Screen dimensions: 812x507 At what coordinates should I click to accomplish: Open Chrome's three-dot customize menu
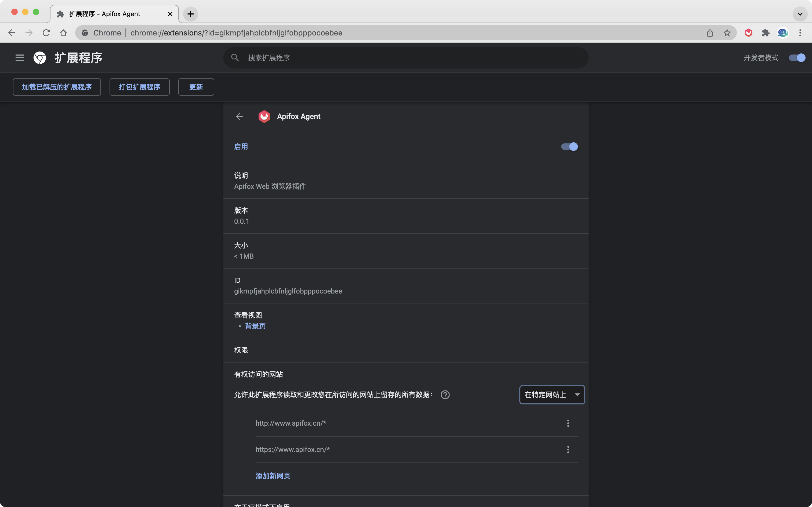click(x=800, y=33)
